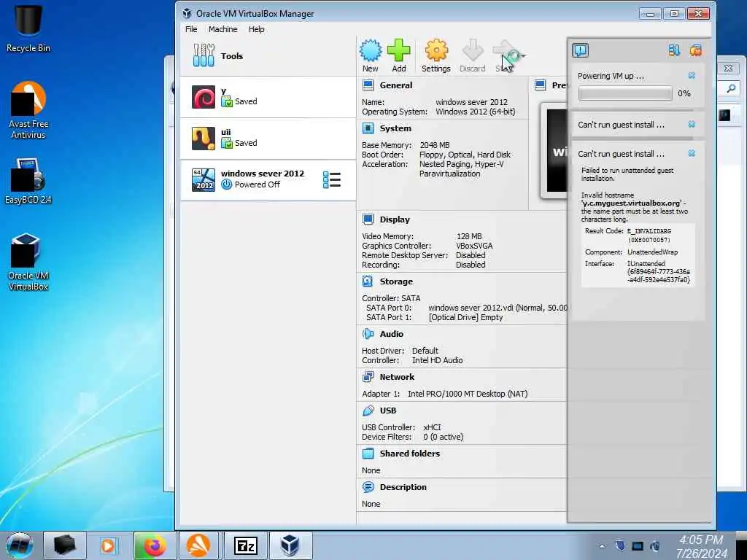Image resolution: width=747 pixels, height=560 pixels.
Task: Select the 'windows sever 2012' machine
Action: pyautogui.click(x=268, y=179)
